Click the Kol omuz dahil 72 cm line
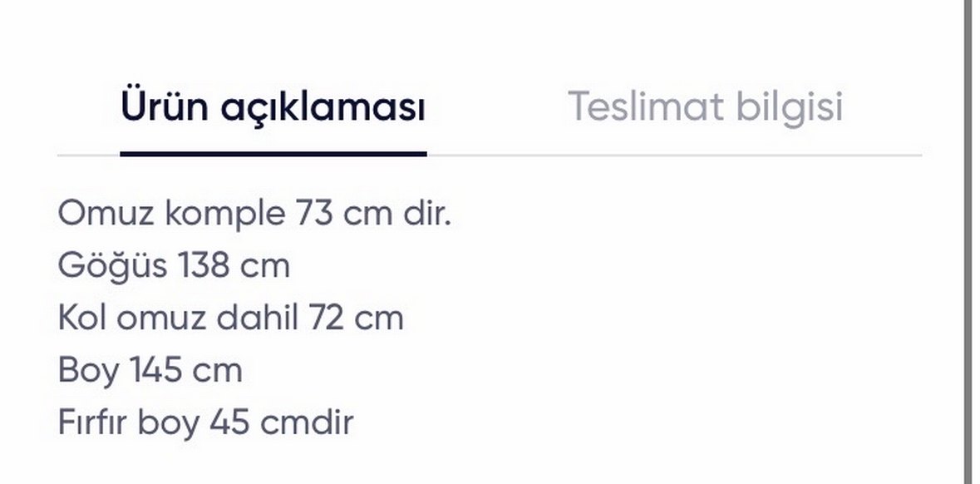The width and height of the screenshot is (980, 484). (x=230, y=316)
